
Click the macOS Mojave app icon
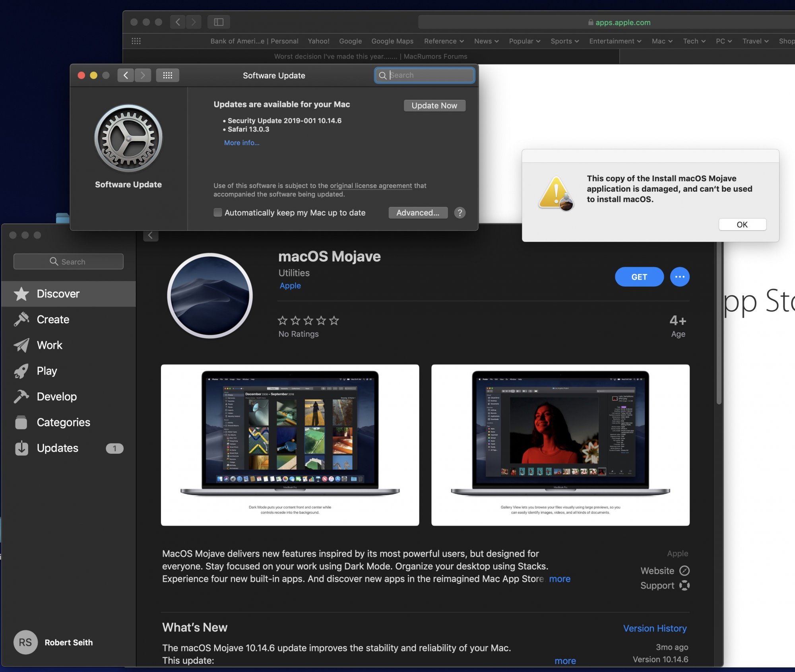coord(210,295)
